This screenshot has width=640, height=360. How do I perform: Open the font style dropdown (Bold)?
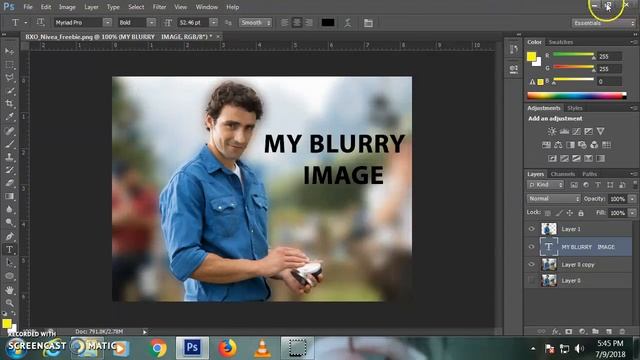151,22
